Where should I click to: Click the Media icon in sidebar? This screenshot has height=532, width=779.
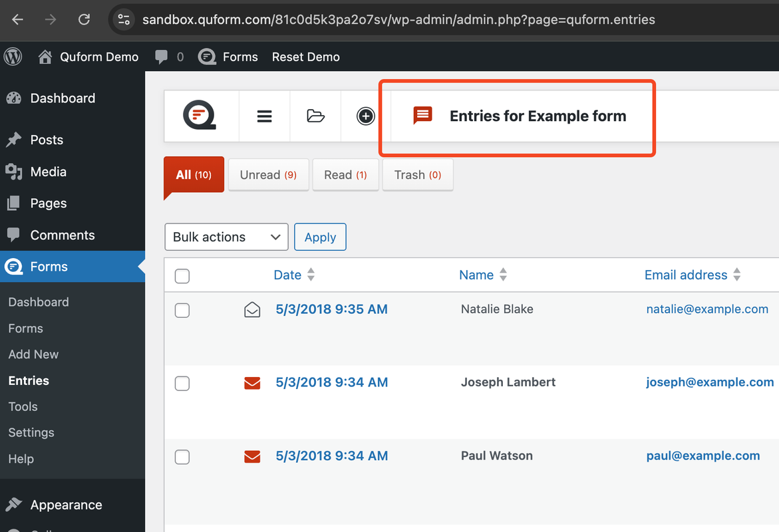click(x=14, y=172)
